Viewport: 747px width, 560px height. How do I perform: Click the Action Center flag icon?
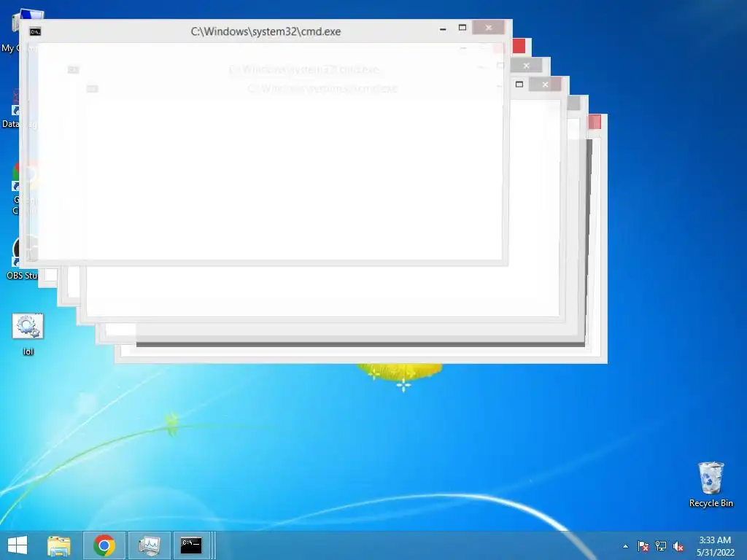tap(643, 546)
